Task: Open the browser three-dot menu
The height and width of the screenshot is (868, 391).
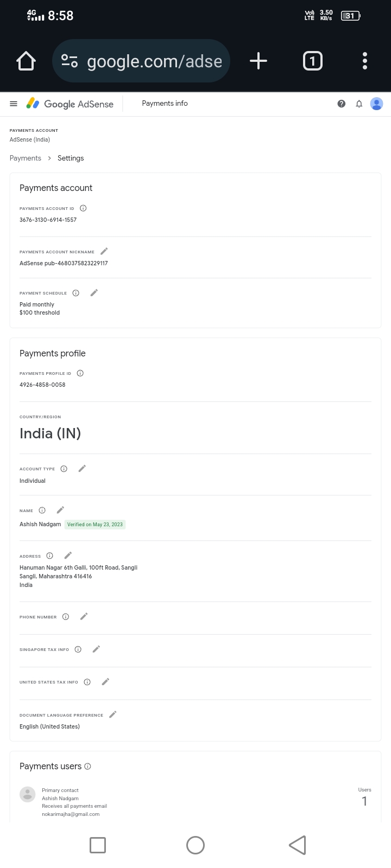Action: (x=365, y=61)
